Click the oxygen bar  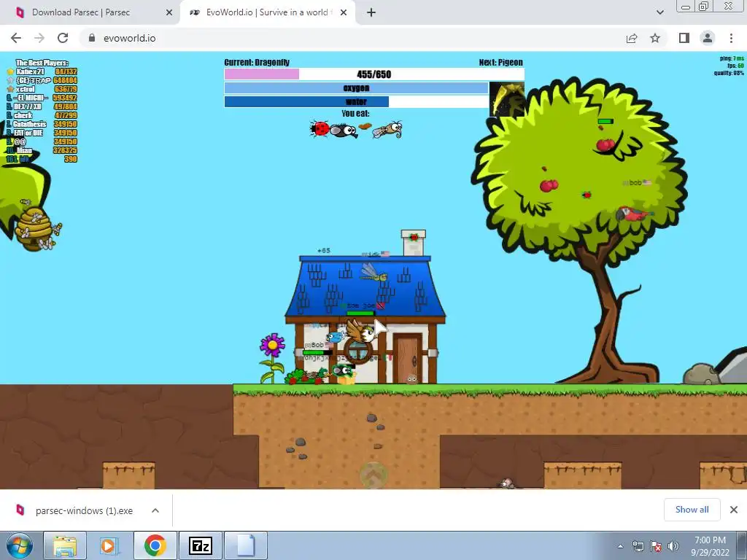click(356, 88)
